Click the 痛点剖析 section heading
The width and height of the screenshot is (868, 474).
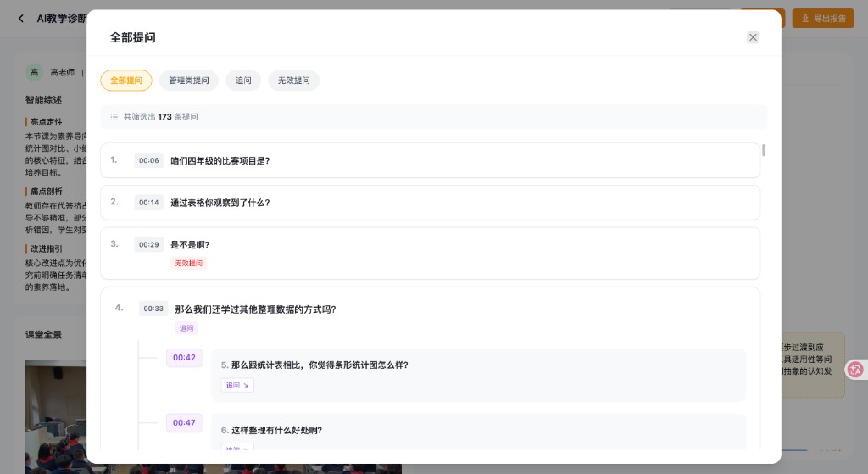47,191
